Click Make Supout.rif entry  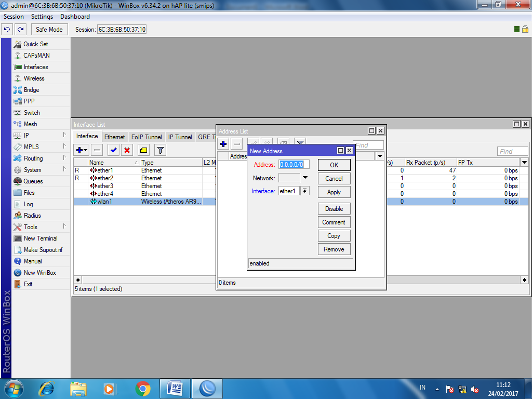41,250
